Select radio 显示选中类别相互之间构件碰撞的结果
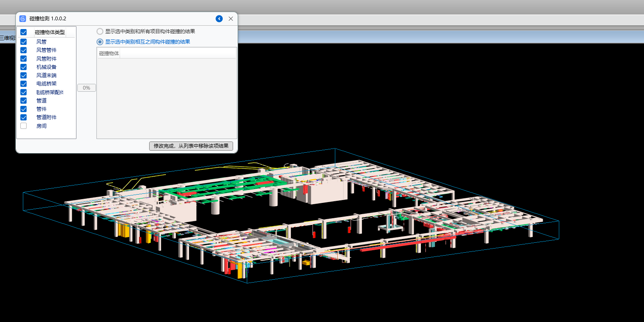Viewport: 644px width, 322px height. coord(100,42)
